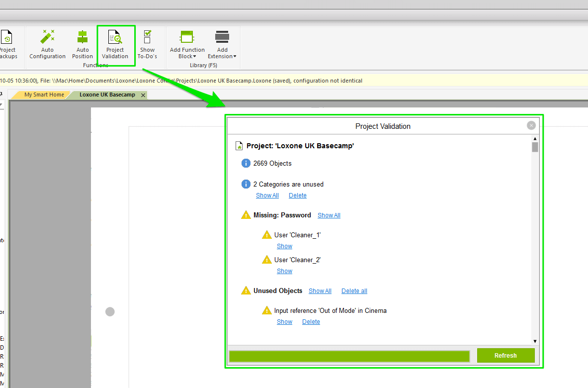
Task: Show user Cleaner_1 entry
Action: tap(284, 246)
